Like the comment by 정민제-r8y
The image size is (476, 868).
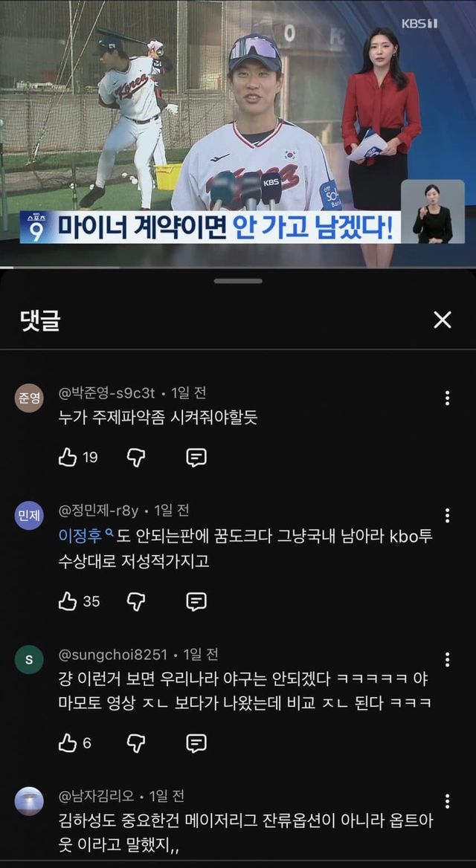pyautogui.click(x=68, y=601)
